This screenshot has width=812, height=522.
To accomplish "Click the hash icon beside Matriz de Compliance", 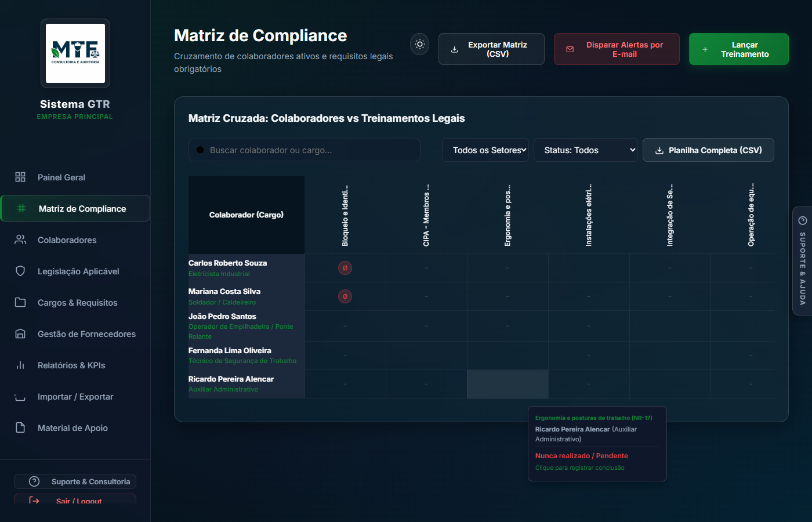I will click(x=21, y=208).
